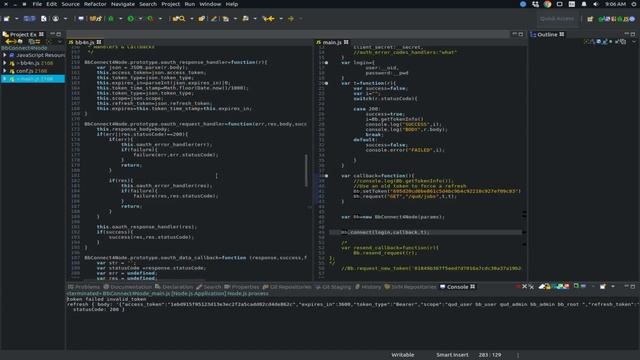Switch to the main.js editor tab
Image resolution: width=640 pixels, height=360 pixels.
pyautogui.click(x=332, y=42)
